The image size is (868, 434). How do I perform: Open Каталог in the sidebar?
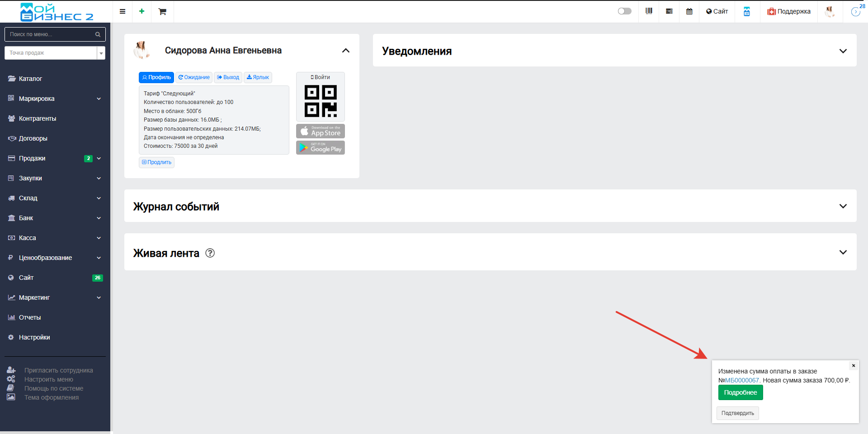[30, 79]
